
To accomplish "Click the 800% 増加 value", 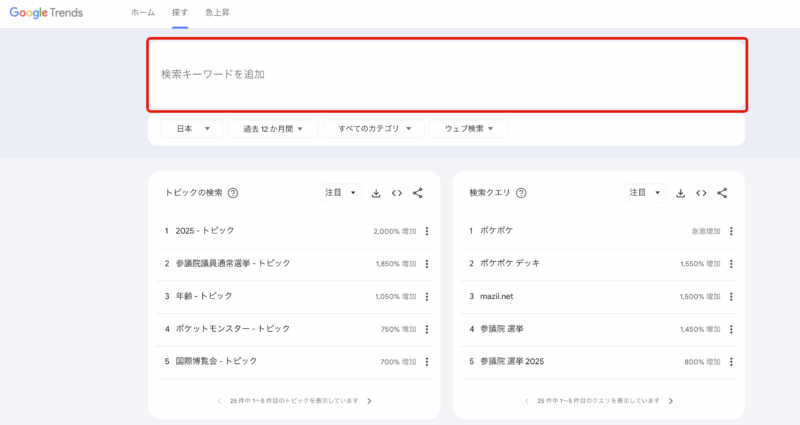I will (x=702, y=362).
